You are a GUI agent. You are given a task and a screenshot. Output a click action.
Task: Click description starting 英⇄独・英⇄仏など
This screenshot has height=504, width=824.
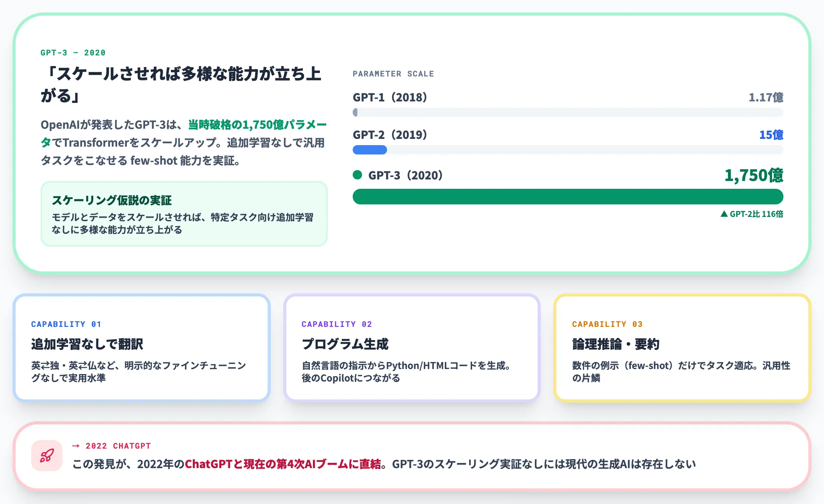coord(139,372)
